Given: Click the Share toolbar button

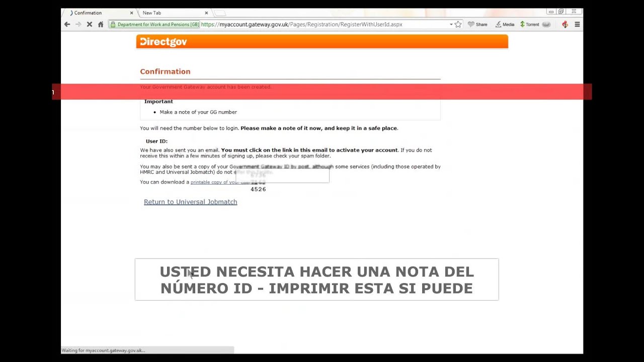Looking at the screenshot, I should [477, 24].
